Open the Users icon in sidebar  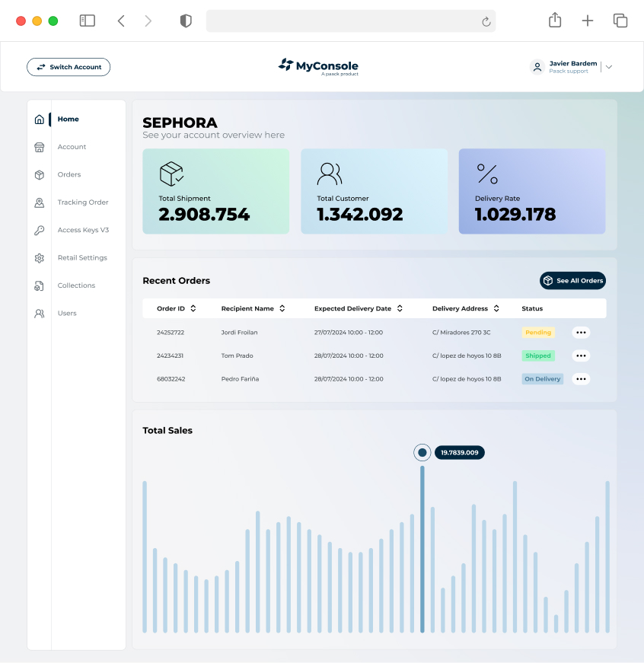click(40, 314)
